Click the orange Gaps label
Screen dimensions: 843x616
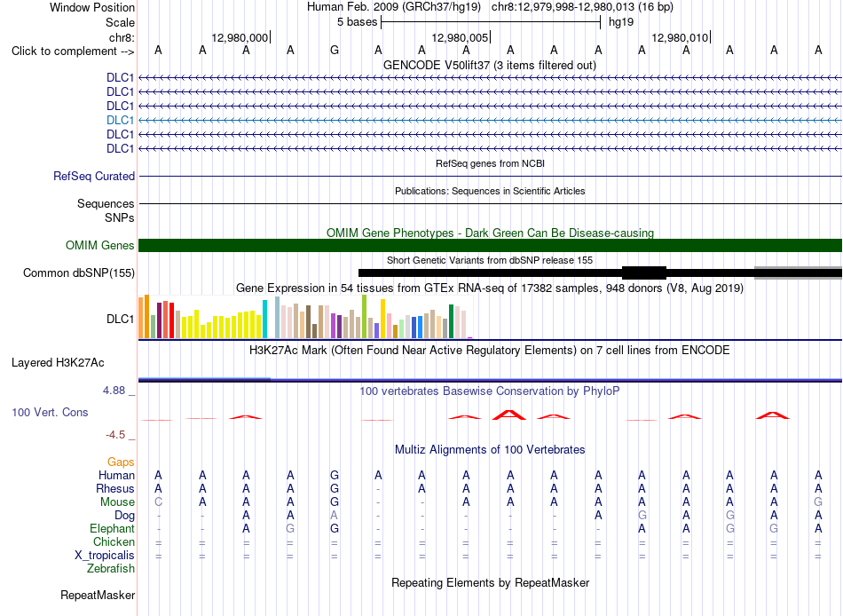[x=121, y=462]
